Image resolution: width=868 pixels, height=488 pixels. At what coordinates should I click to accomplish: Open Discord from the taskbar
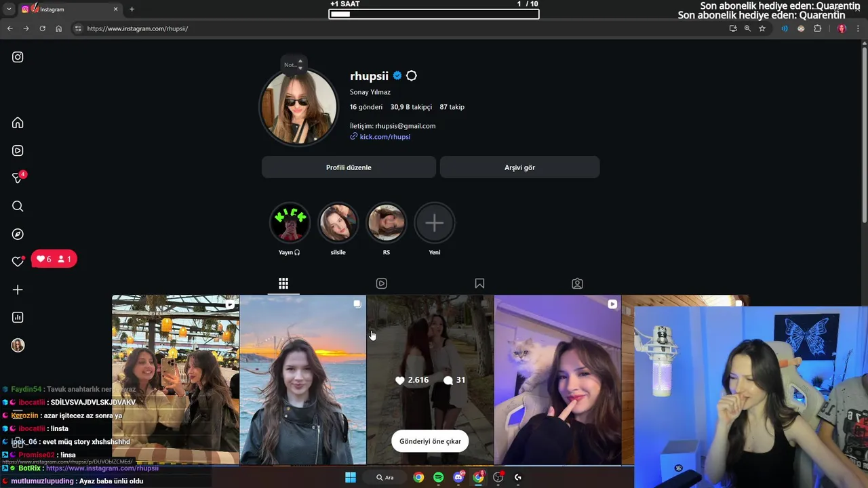click(x=458, y=477)
